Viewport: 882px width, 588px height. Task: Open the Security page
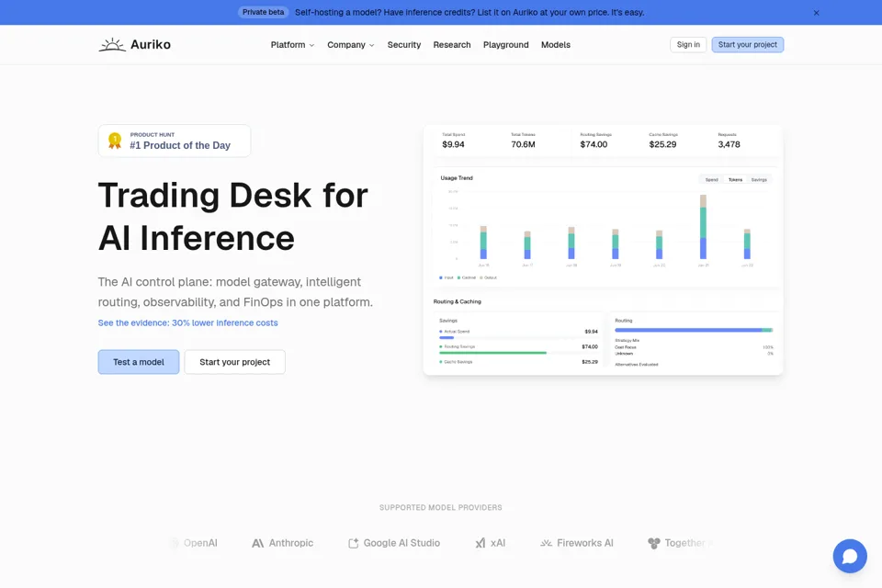pyautogui.click(x=404, y=44)
